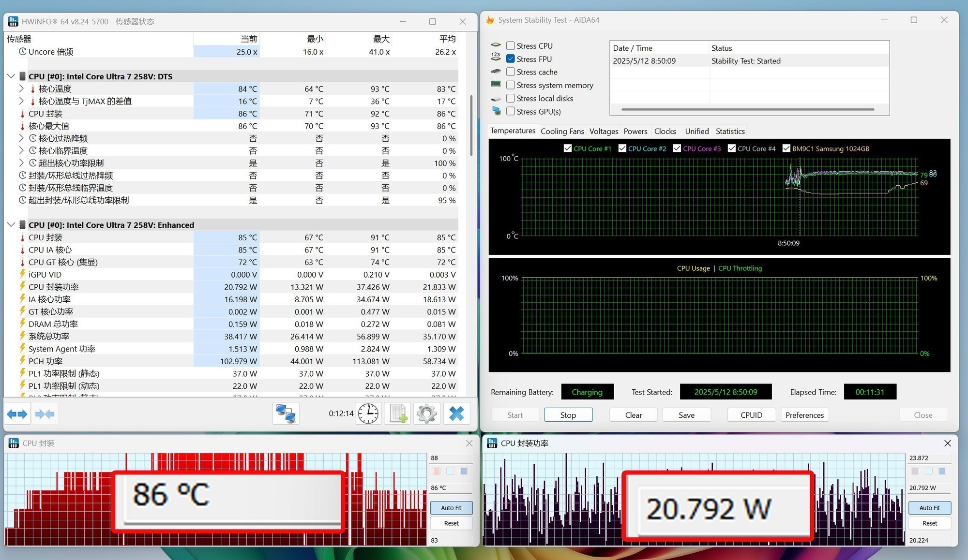The height and width of the screenshot is (560, 968).
Task: Click the clock reset timer icon
Action: click(x=368, y=414)
